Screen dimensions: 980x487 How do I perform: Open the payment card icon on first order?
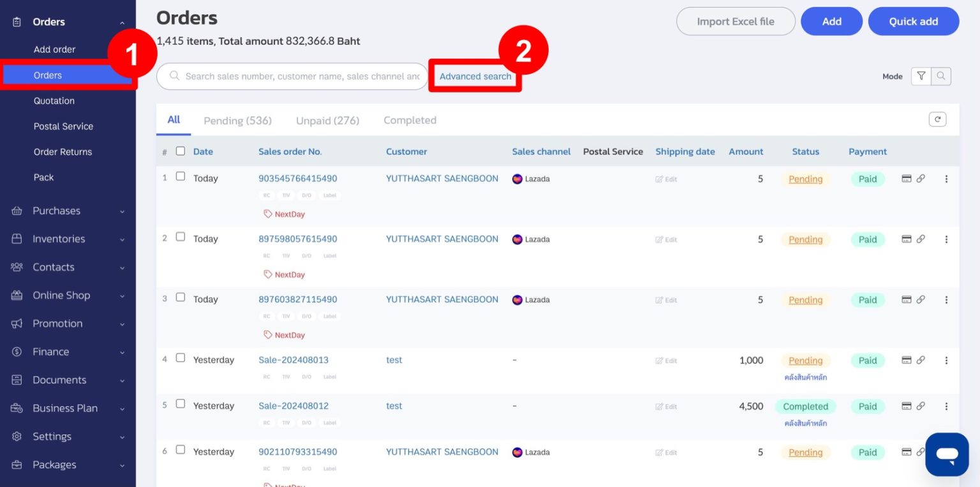click(907, 179)
